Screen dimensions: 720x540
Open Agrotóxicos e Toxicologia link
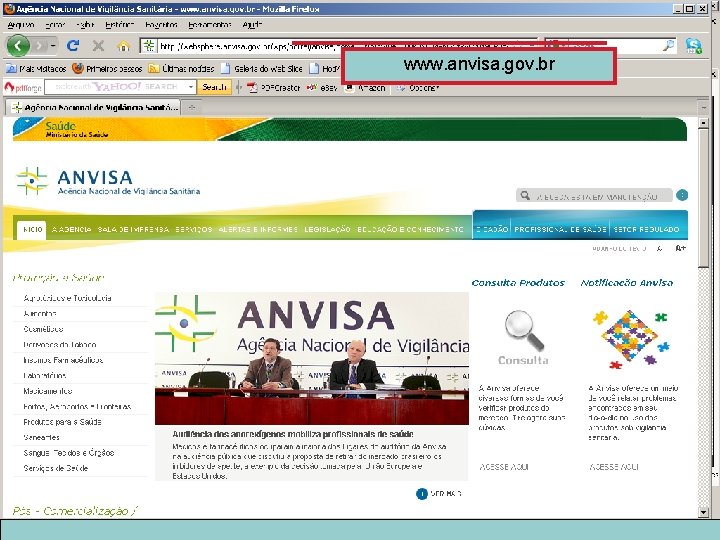coord(67,298)
